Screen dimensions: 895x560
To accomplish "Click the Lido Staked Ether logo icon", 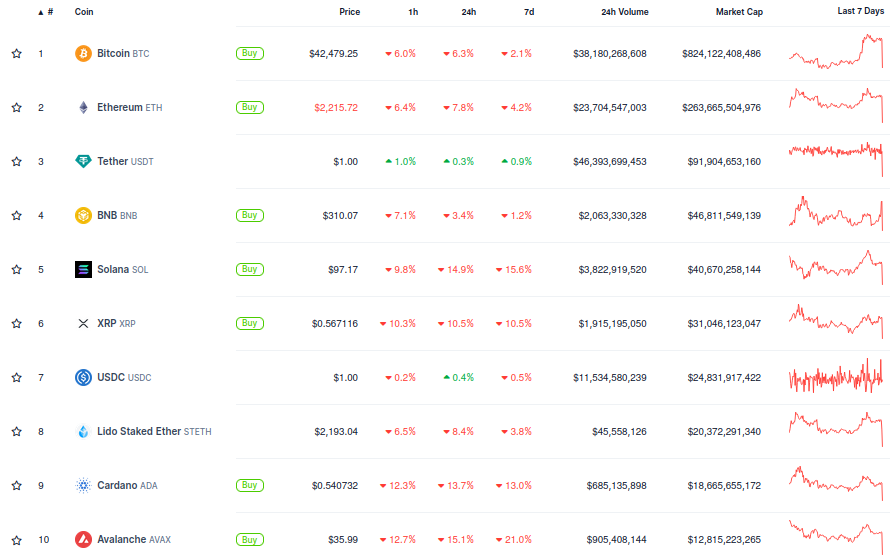I will [83, 432].
